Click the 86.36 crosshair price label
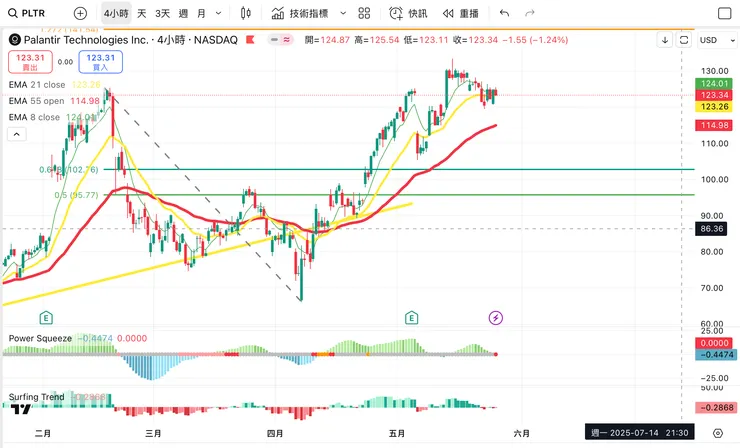740x448 pixels. tap(711, 229)
